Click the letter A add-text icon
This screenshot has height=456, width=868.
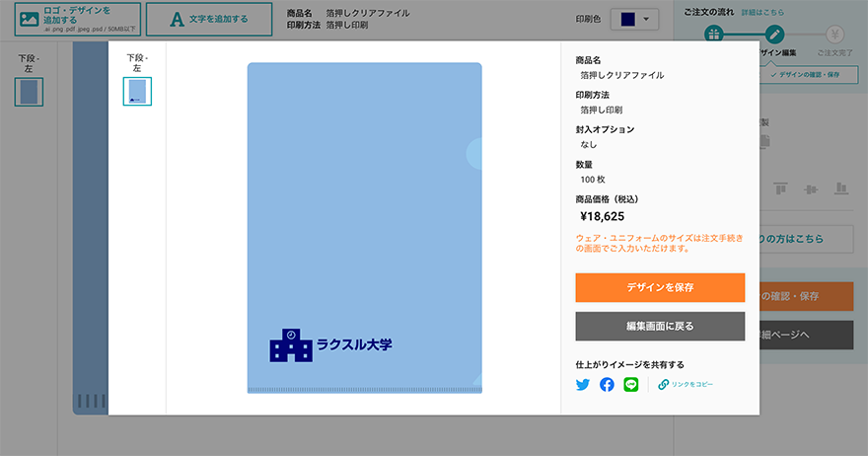click(x=177, y=20)
